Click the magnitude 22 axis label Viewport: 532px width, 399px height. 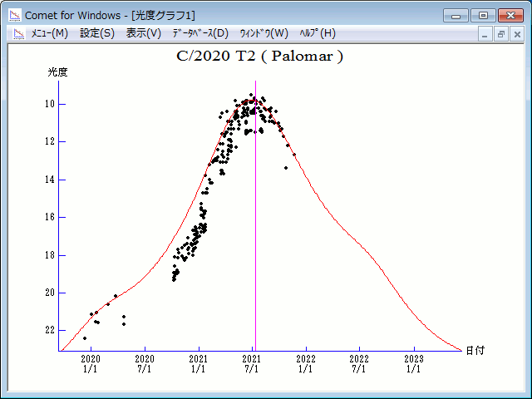tap(50, 330)
